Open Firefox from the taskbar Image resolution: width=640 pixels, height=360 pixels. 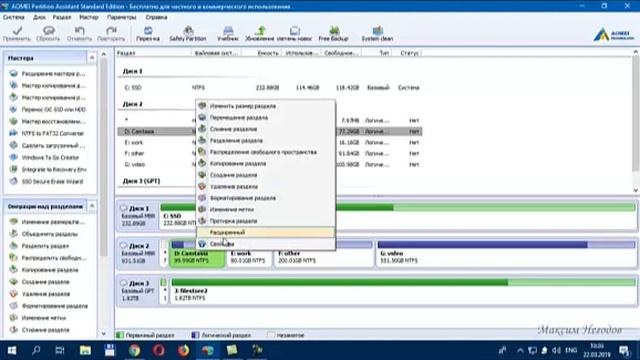tap(183, 350)
